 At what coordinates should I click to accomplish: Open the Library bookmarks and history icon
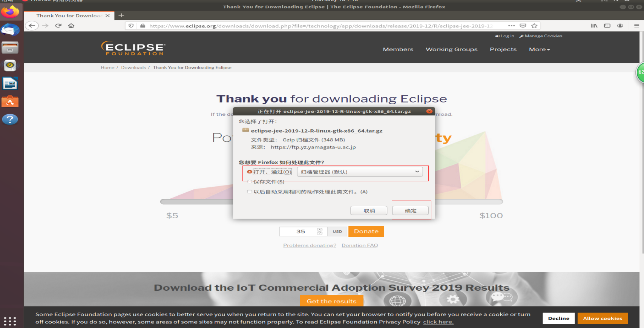[594, 26]
